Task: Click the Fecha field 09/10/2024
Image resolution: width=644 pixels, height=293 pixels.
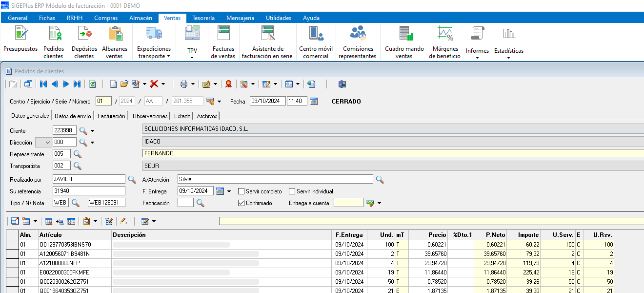Action: (267, 102)
